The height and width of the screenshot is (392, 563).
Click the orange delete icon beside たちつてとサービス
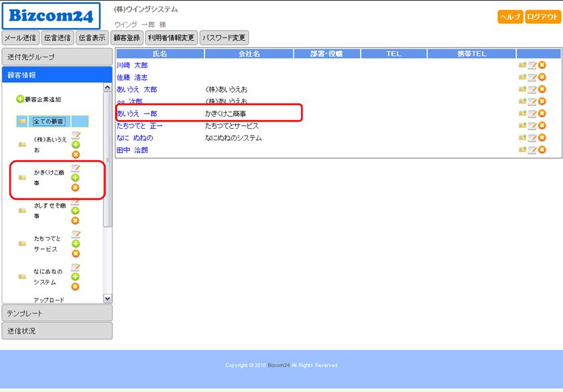coord(75,253)
